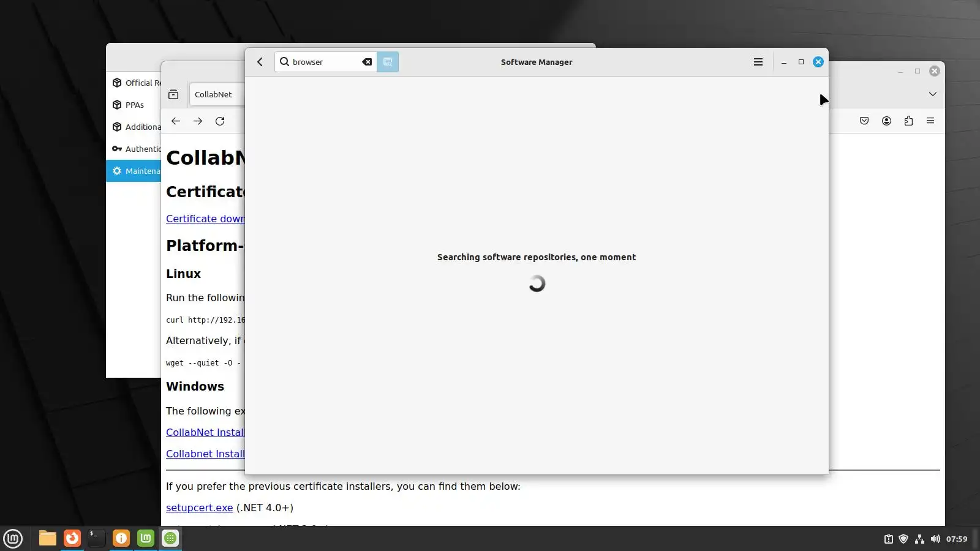This screenshot has width=980, height=551.
Task: Open Firefox account icon
Action: click(x=886, y=121)
